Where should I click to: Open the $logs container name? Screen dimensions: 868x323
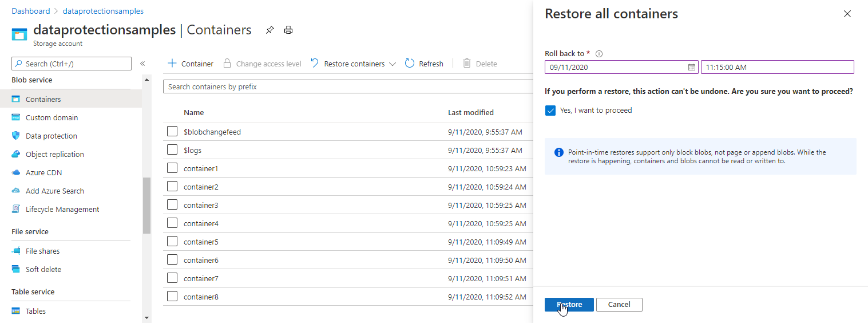(x=192, y=150)
